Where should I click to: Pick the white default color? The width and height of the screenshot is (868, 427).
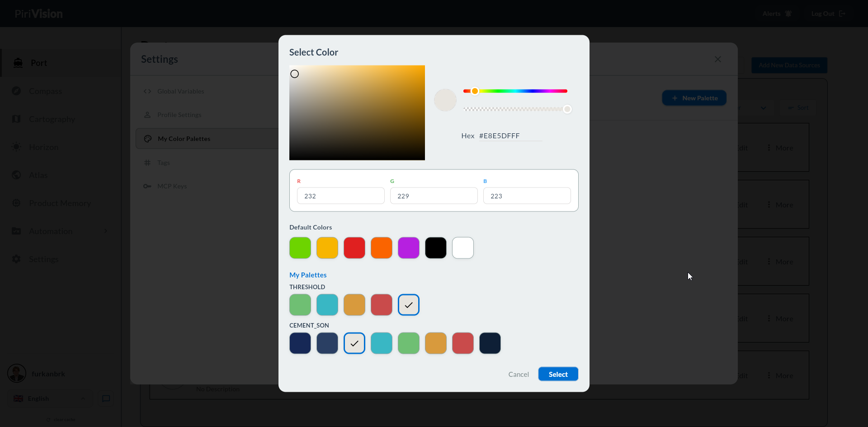463,248
